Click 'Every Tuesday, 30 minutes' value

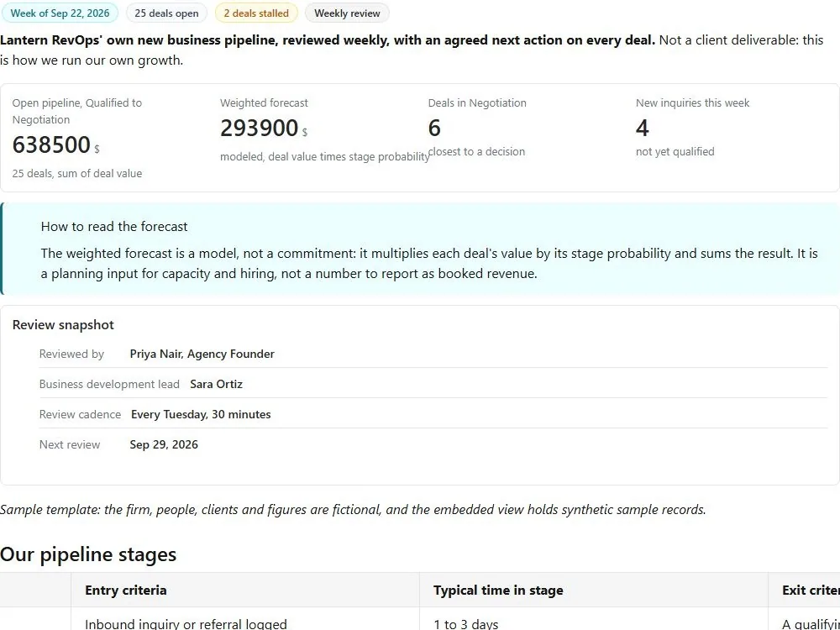[x=201, y=414]
